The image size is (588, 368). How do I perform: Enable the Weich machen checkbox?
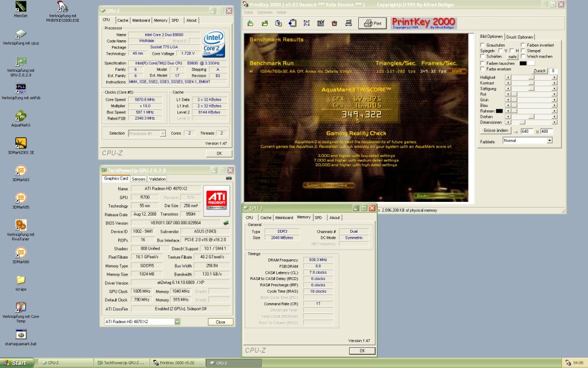tap(523, 56)
